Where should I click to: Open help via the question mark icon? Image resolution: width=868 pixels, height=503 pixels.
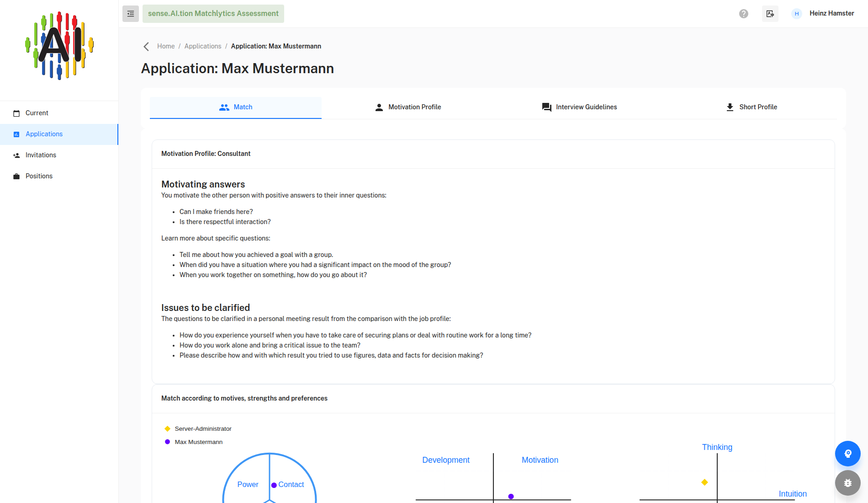pos(744,14)
